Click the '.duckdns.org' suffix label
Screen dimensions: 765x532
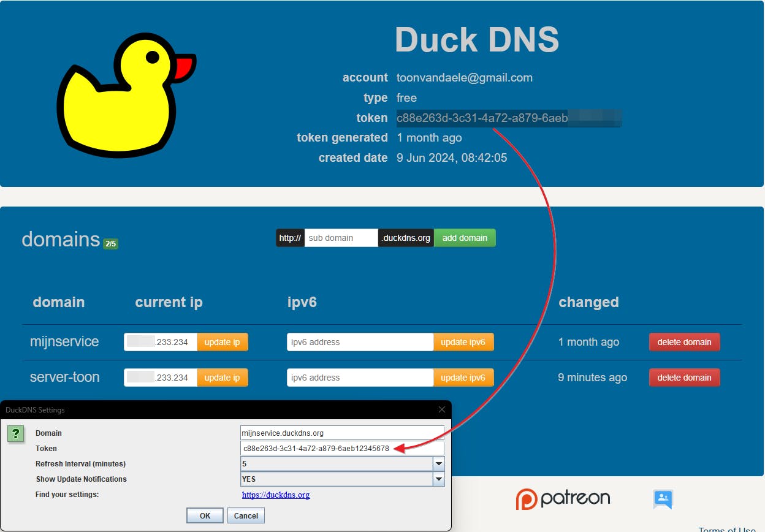406,238
